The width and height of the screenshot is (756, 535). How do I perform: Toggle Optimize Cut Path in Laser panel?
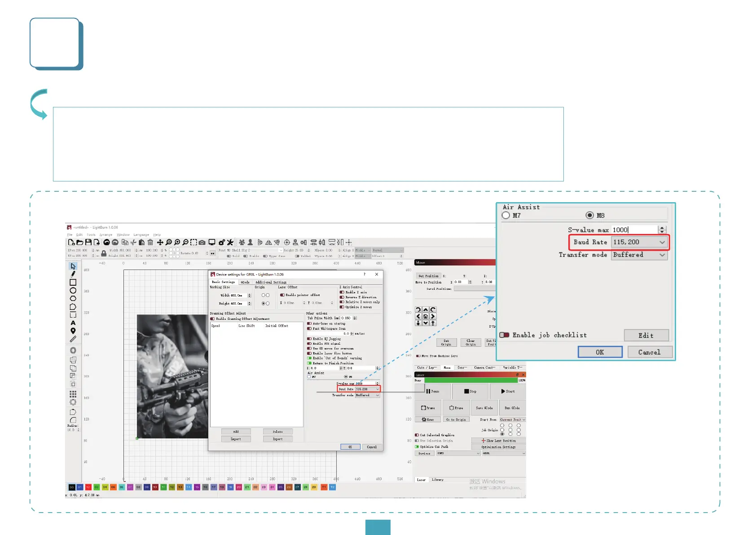tap(417, 447)
